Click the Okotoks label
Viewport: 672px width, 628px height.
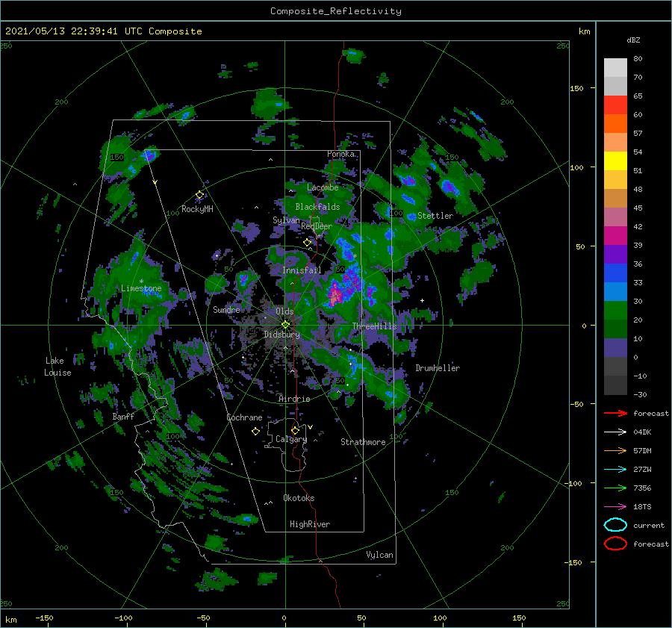point(299,499)
